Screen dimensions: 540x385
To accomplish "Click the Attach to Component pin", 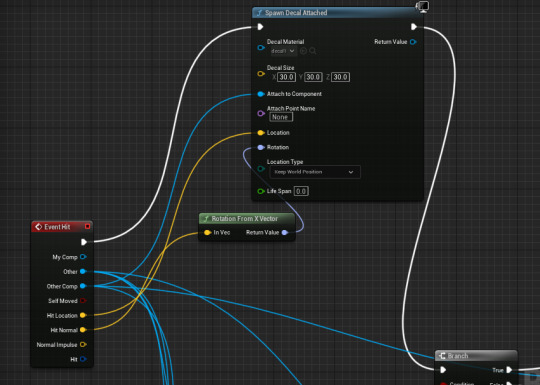I will 261,94.
